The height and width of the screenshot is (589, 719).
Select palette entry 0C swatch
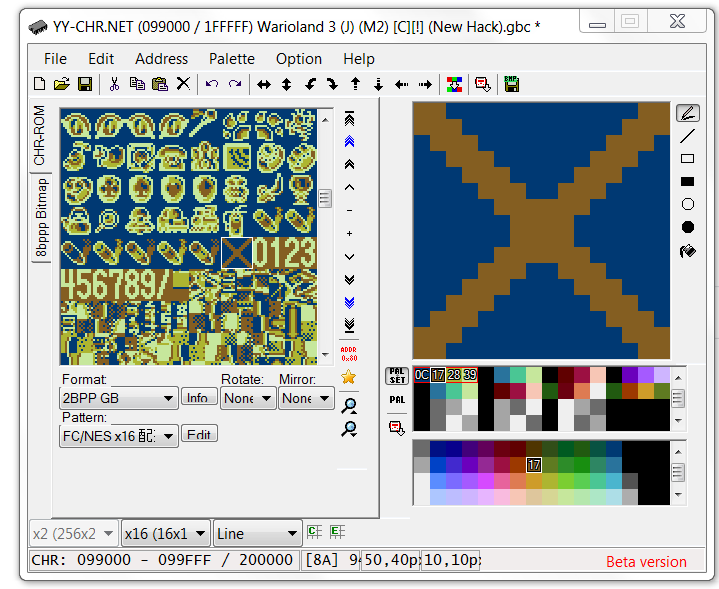422,375
